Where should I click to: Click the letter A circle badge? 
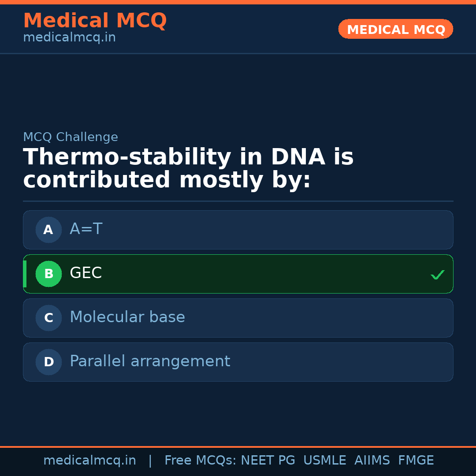pyautogui.click(x=48, y=230)
